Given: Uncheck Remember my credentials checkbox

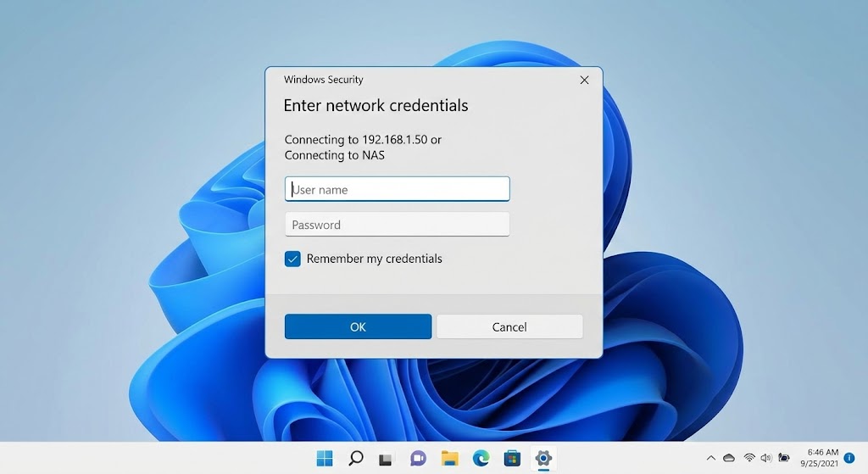Looking at the screenshot, I should pos(292,259).
